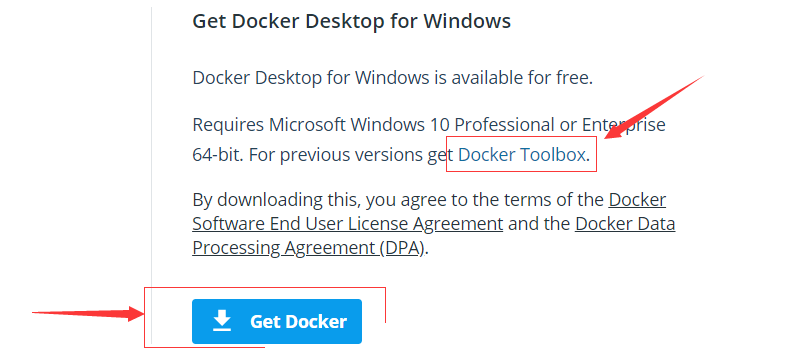Click the word "License" in the agreement link

[376, 224]
